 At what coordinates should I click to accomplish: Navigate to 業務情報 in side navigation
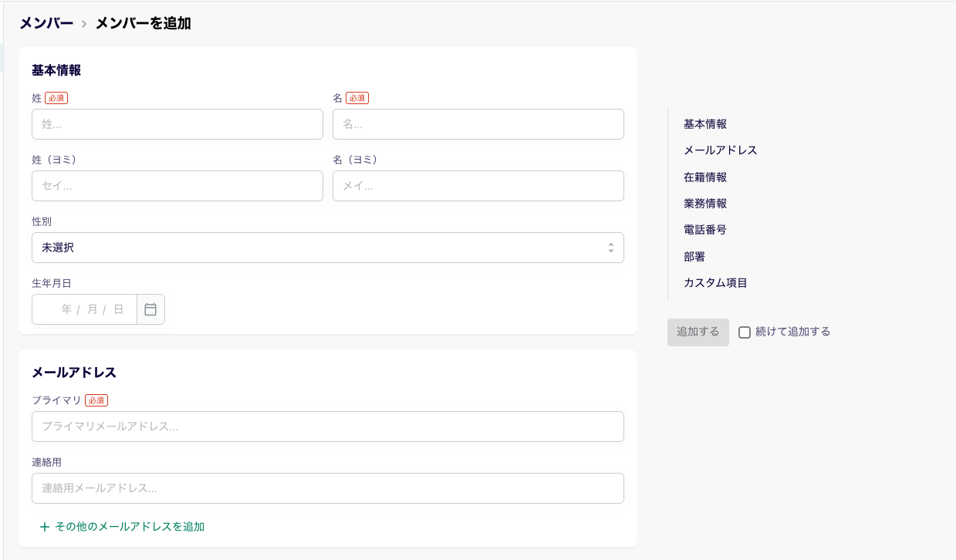click(705, 204)
